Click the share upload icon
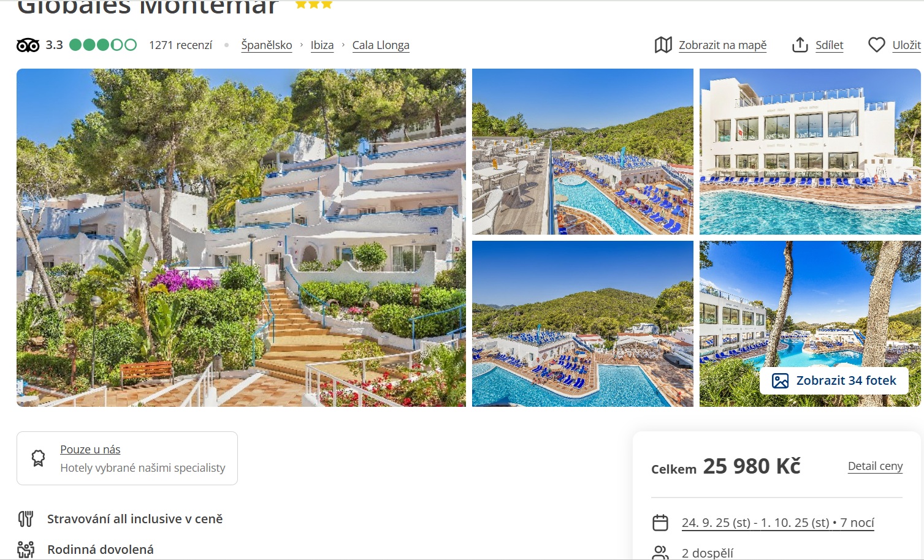 point(800,45)
